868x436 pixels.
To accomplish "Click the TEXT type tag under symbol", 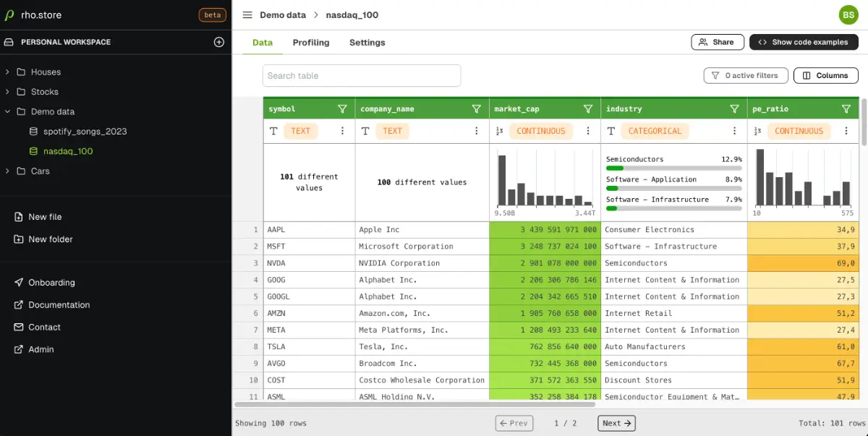I will tap(300, 131).
